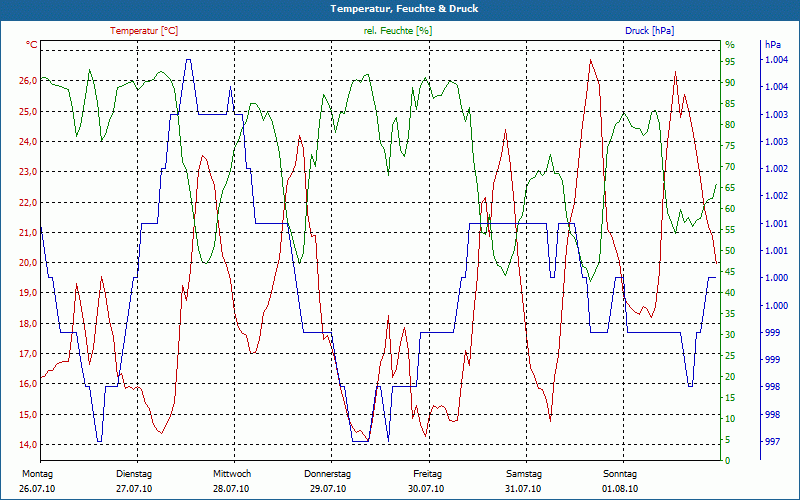Pick the "18,0" temperature axis value
The width and height of the screenshot is (800, 500).
coord(28,323)
